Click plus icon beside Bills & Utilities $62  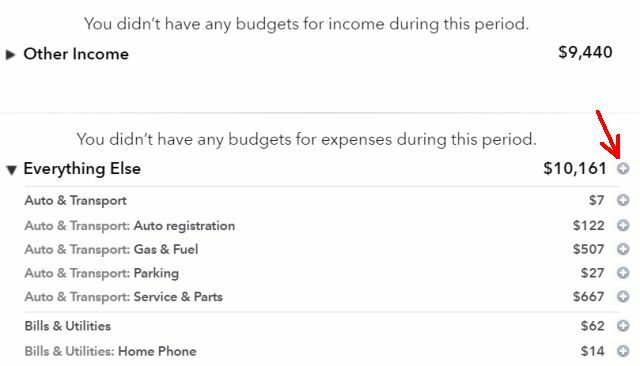[x=623, y=326]
